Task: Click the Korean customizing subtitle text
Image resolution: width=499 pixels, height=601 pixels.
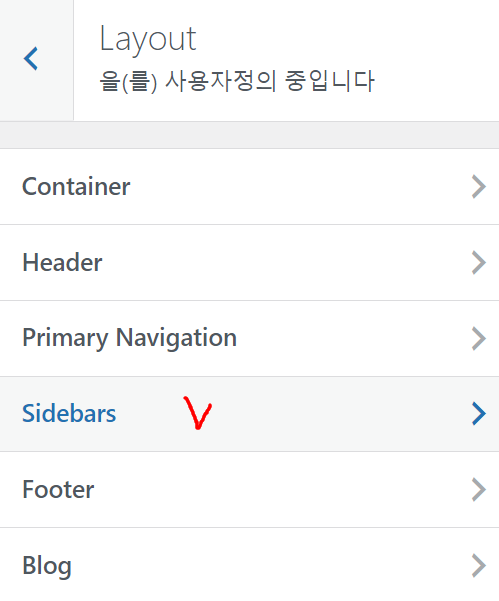Action: click(236, 81)
